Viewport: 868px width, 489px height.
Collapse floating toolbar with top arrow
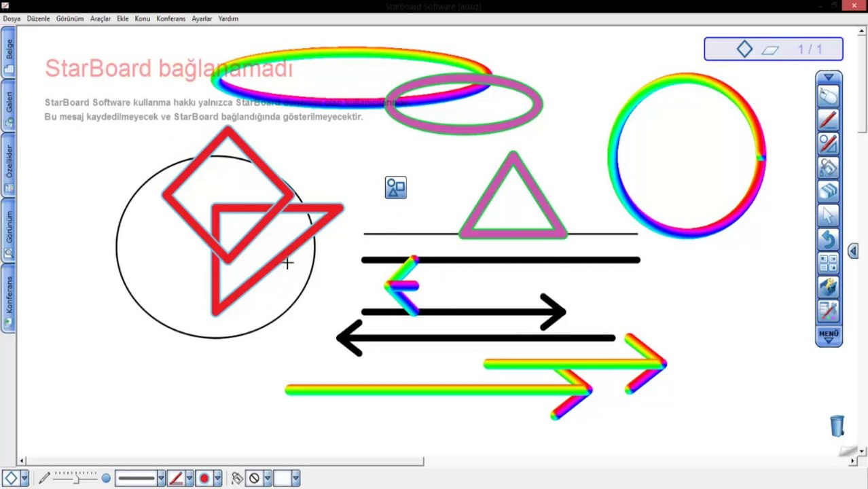pos(829,77)
